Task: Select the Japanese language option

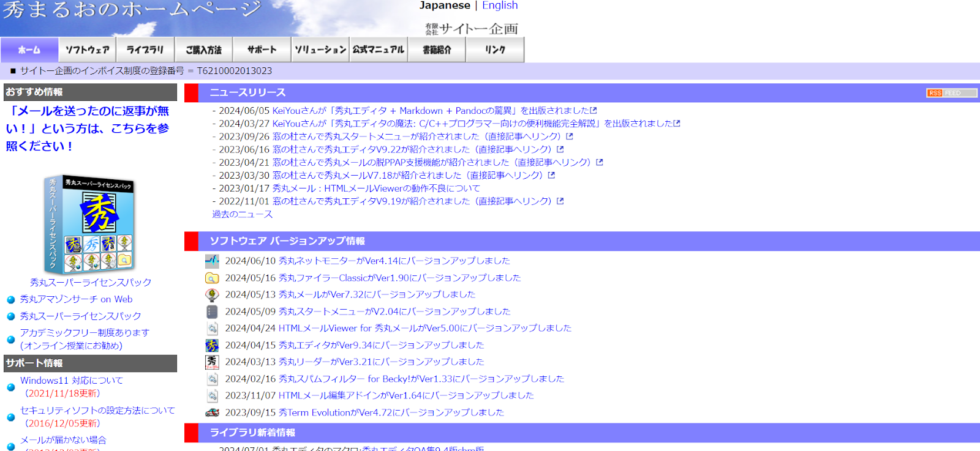Action: coord(445,6)
